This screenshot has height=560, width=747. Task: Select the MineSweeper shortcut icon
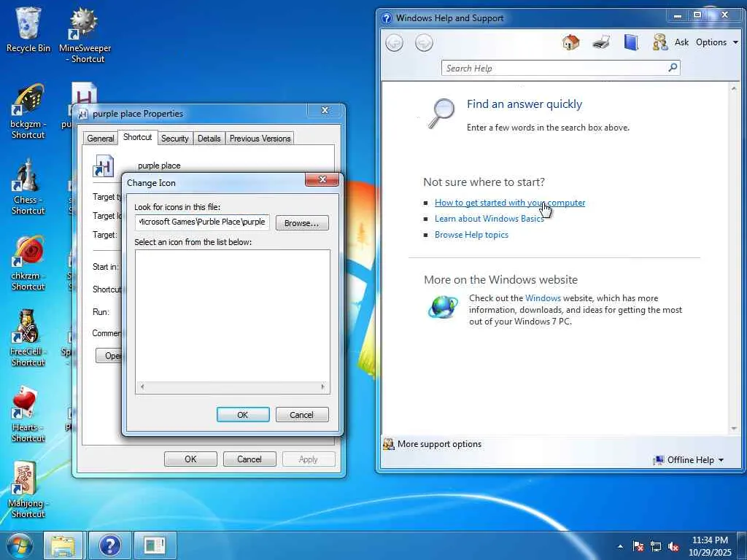coord(85,34)
